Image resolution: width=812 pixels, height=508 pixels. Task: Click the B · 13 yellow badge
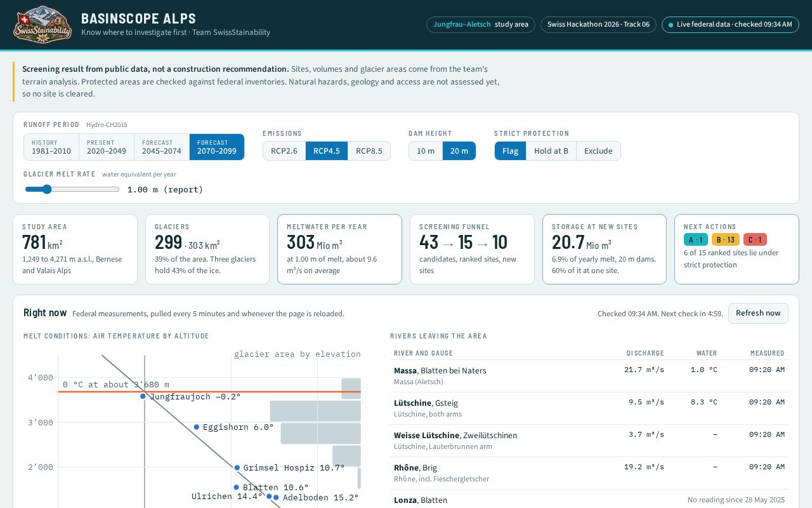tap(726, 239)
